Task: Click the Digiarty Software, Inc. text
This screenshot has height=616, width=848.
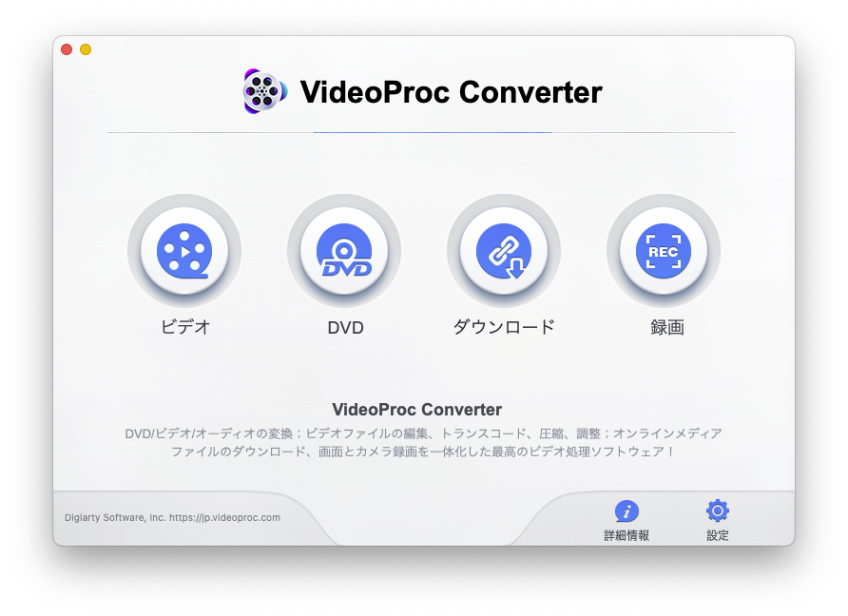Action: pyautogui.click(x=115, y=517)
